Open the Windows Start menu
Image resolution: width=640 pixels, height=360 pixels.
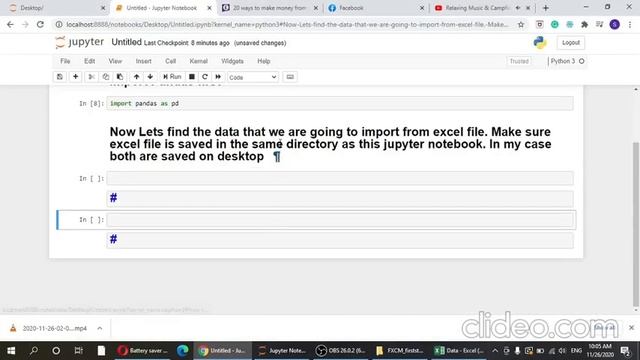pos(11,351)
